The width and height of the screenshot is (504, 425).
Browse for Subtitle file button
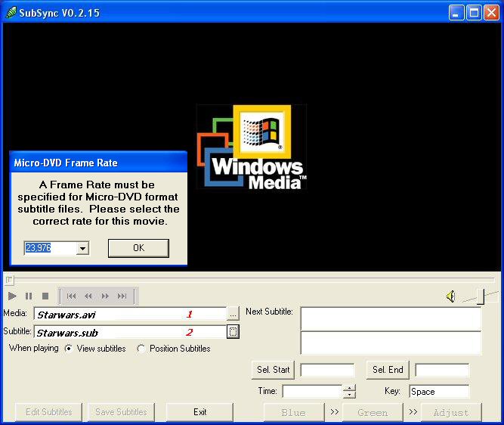(233, 331)
